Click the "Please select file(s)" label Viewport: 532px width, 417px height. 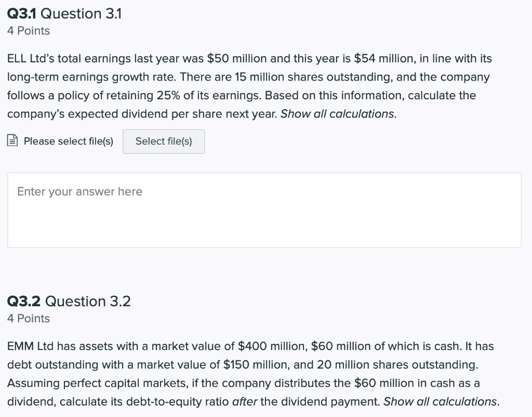69,141
